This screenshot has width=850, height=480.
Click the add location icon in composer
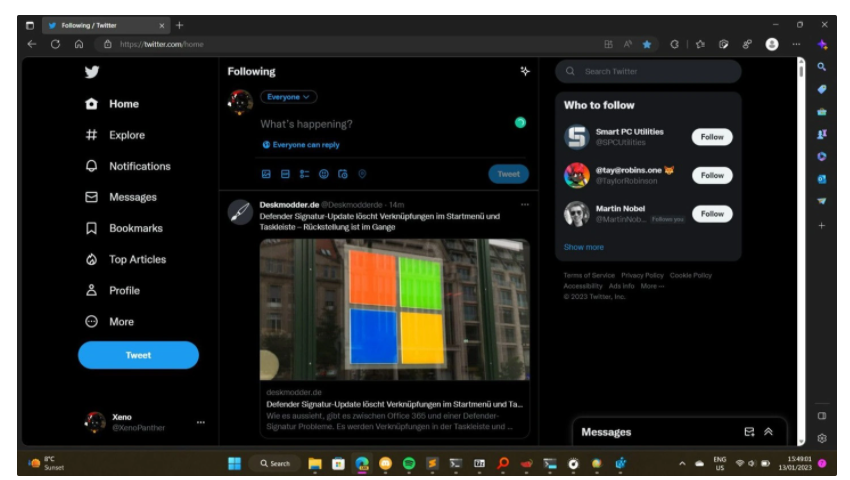click(362, 174)
